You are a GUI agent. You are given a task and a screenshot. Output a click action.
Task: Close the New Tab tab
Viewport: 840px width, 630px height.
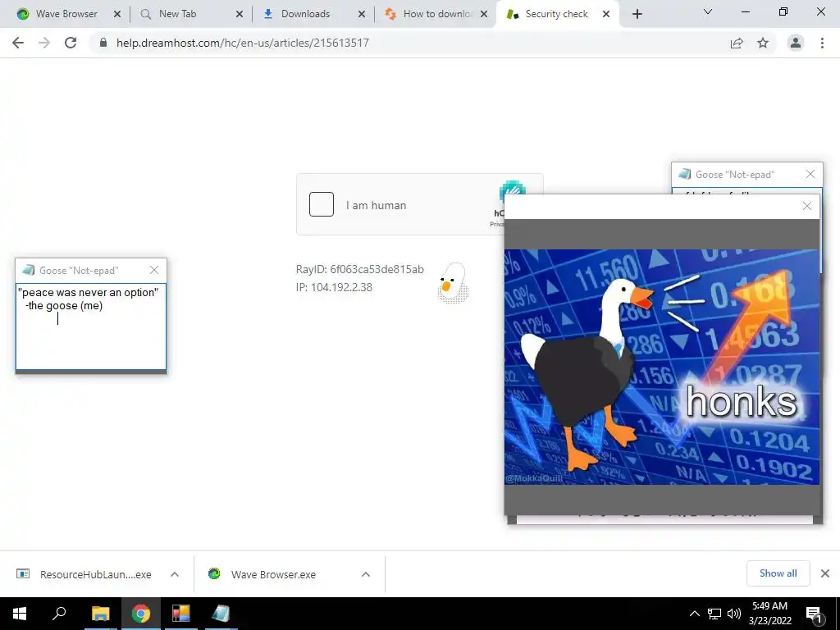coord(240,15)
